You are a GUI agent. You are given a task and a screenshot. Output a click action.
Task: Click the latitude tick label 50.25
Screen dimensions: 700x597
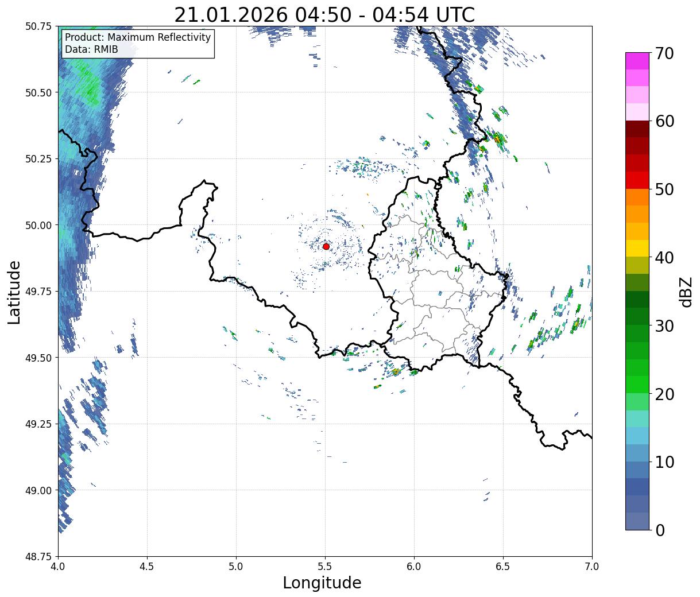pyautogui.click(x=38, y=159)
